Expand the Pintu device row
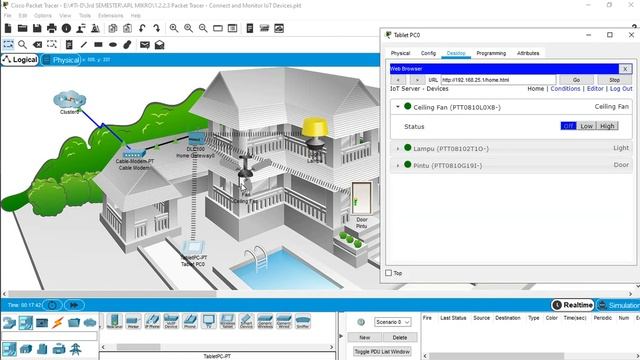 [398, 166]
